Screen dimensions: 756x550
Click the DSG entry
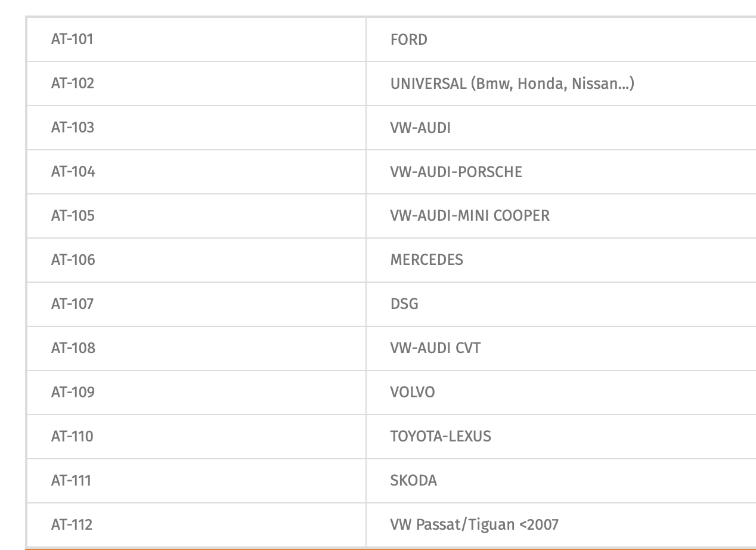pyautogui.click(x=404, y=304)
